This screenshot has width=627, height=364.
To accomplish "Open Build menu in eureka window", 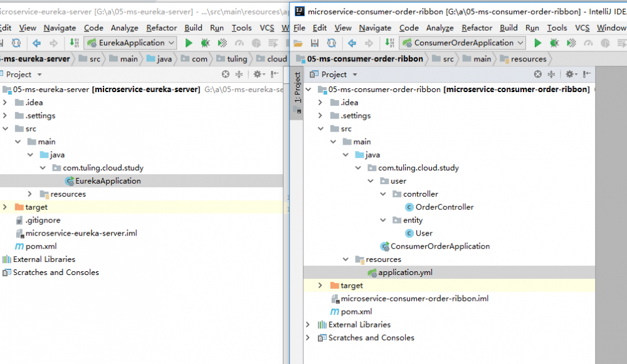I will pyautogui.click(x=193, y=28).
